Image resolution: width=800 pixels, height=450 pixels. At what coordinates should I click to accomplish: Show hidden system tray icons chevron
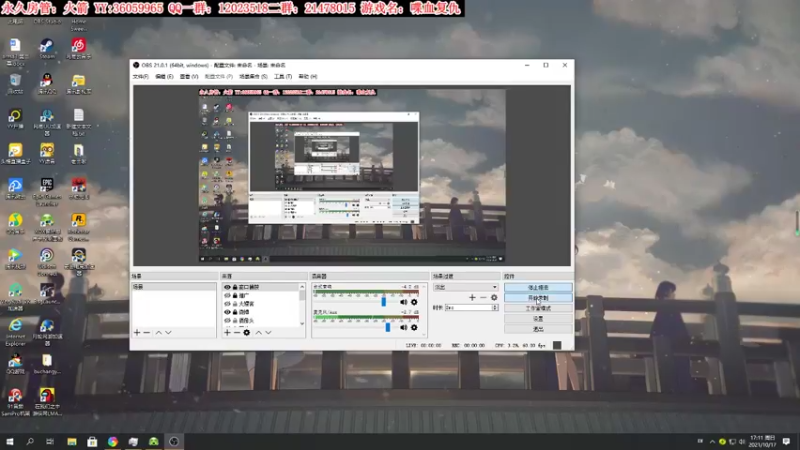point(712,442)
